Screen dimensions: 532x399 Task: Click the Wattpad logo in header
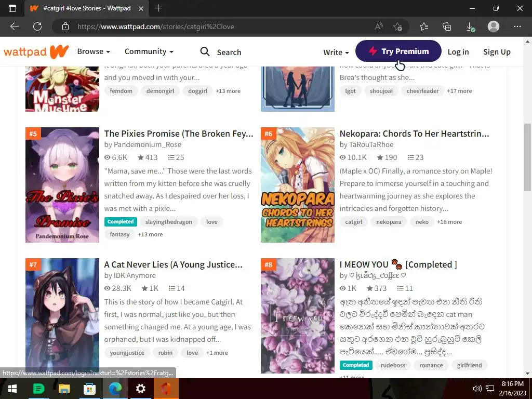(x=36, y=51)
